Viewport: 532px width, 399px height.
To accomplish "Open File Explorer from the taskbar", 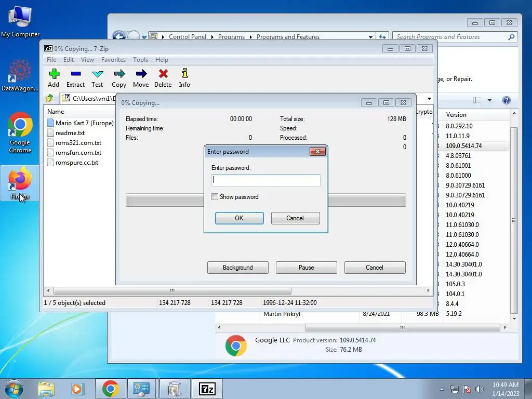I will pyautogui.click(x=46, y=389).
